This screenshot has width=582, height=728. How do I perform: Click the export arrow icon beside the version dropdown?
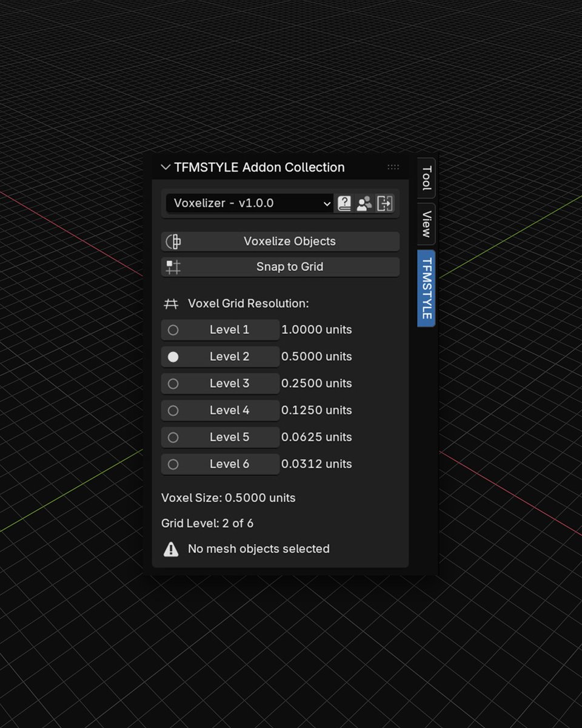[x=384, y=203]
